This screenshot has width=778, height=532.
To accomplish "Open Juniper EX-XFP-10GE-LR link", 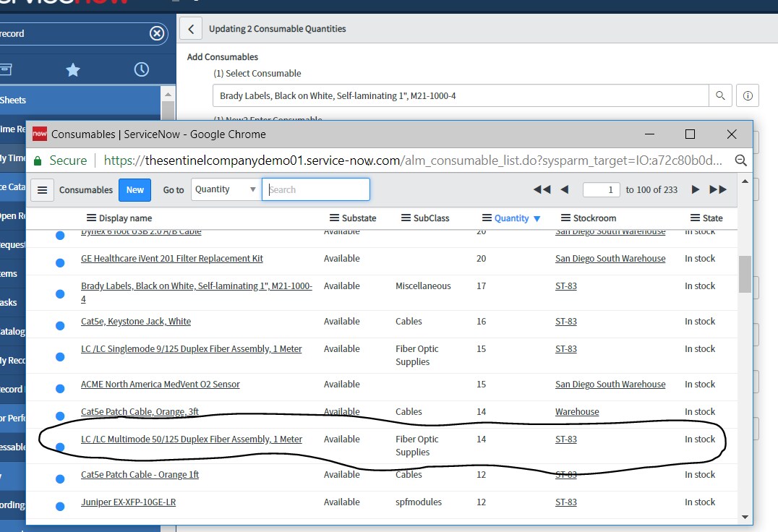I will point(129,502).
